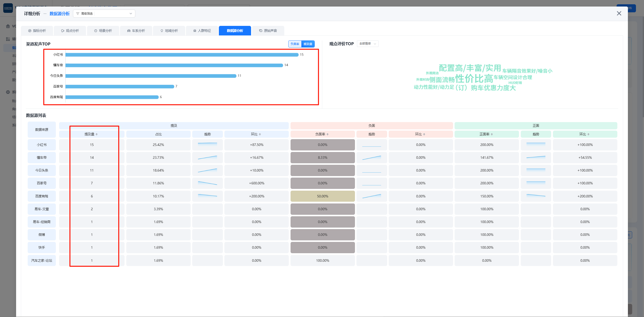
Task: Open the 原始声音 tab
Action: (x=270, y=31)
